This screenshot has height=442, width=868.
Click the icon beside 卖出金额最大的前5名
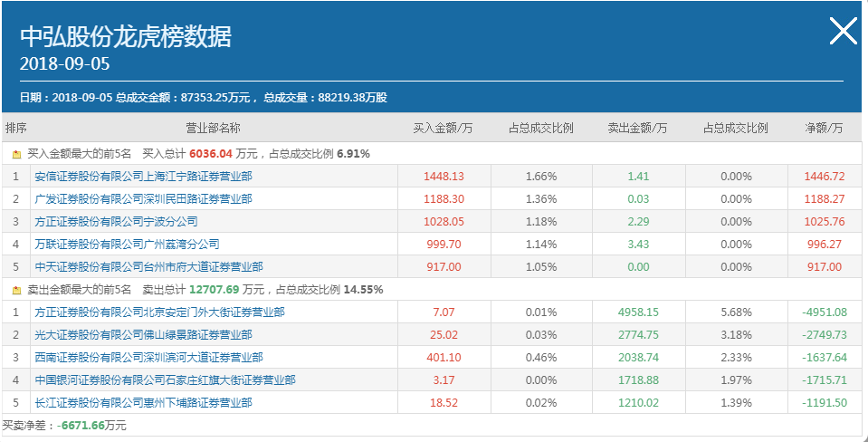16,290
